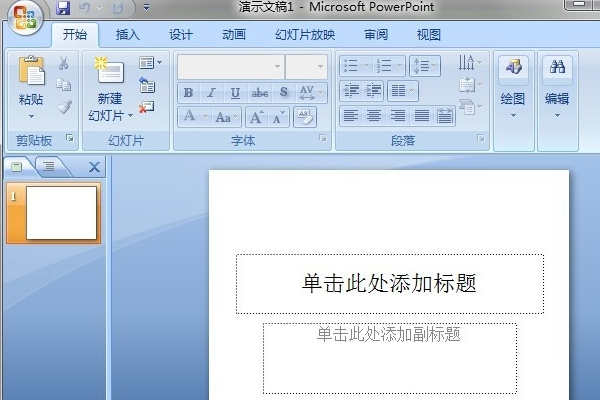
Task: Close the slide thumbnail pane
Action: coord(94,167)
